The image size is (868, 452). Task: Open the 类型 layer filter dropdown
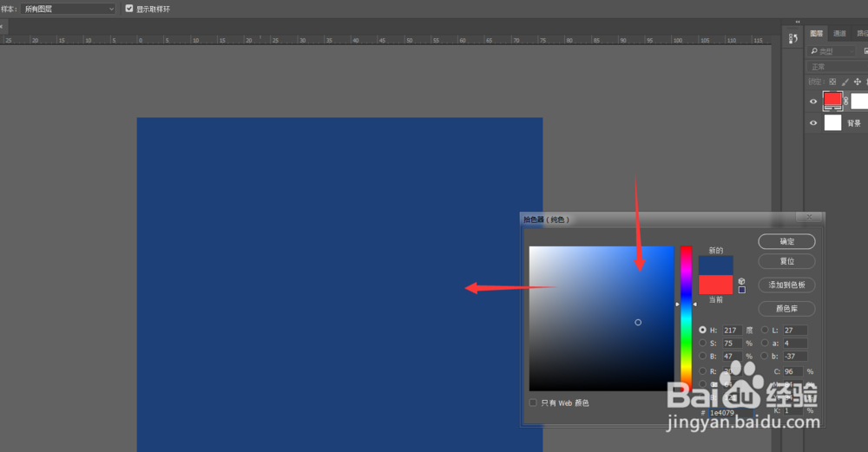(832, 51)
